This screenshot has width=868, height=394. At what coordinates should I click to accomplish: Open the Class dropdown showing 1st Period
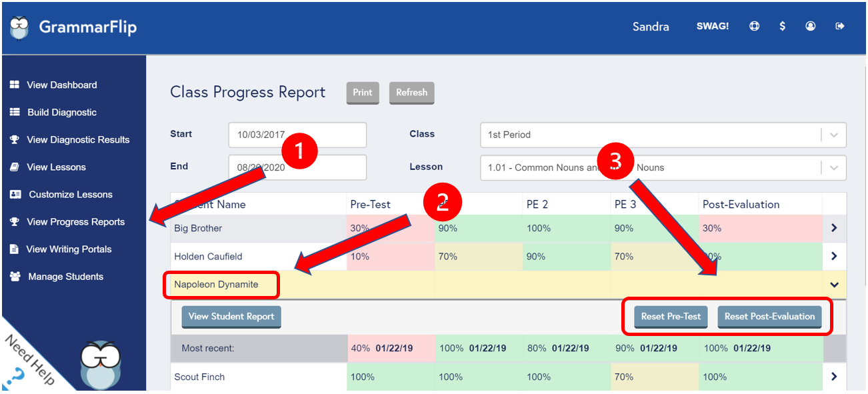[x=663, y=135]
